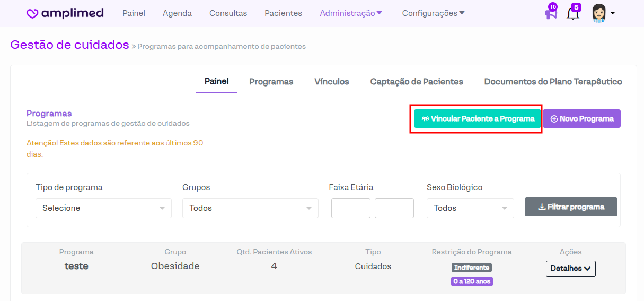Expand the Administração menu
Screen dimensions: 644x301
click(x=351, y=13)
